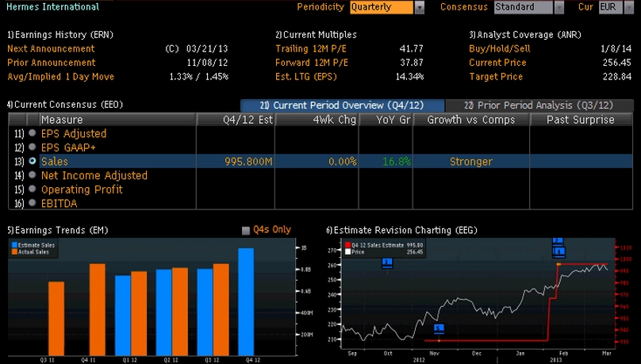Viewport: 641px width, 364px height.
Task: Click the Q4 11 orange actual sales bar
Action: [x=98, y=309]
